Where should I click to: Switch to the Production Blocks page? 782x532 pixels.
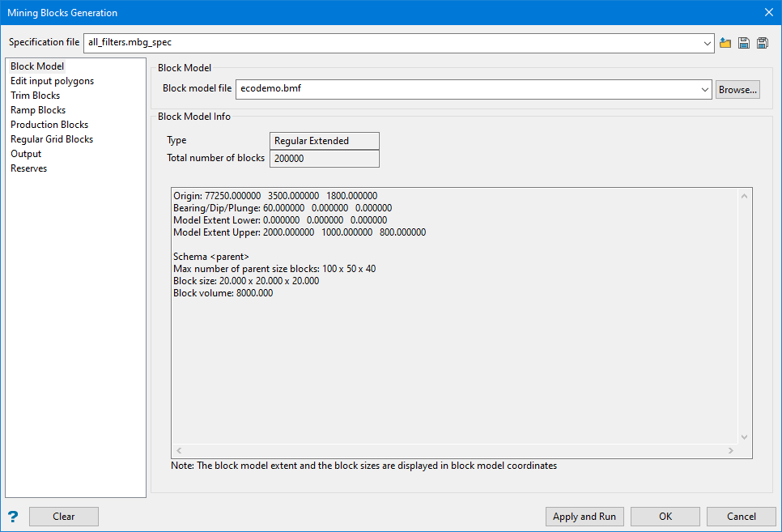(49, 124)
